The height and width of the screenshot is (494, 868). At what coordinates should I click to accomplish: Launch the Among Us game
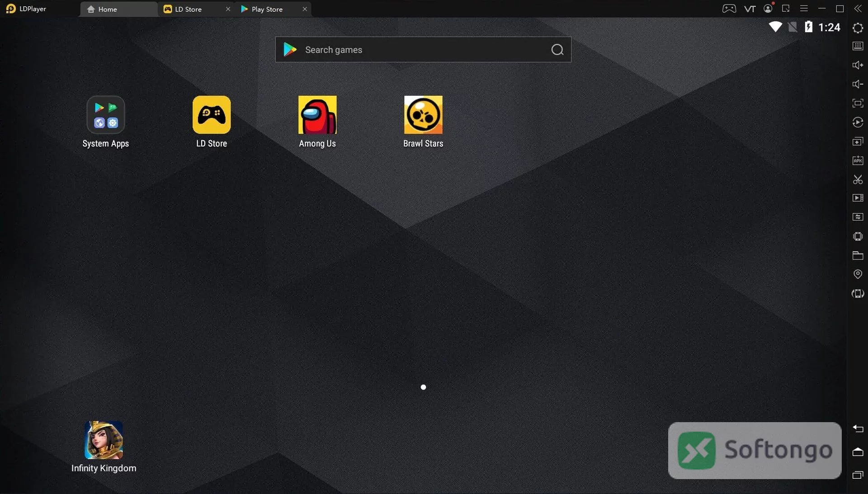pos(317,115)
